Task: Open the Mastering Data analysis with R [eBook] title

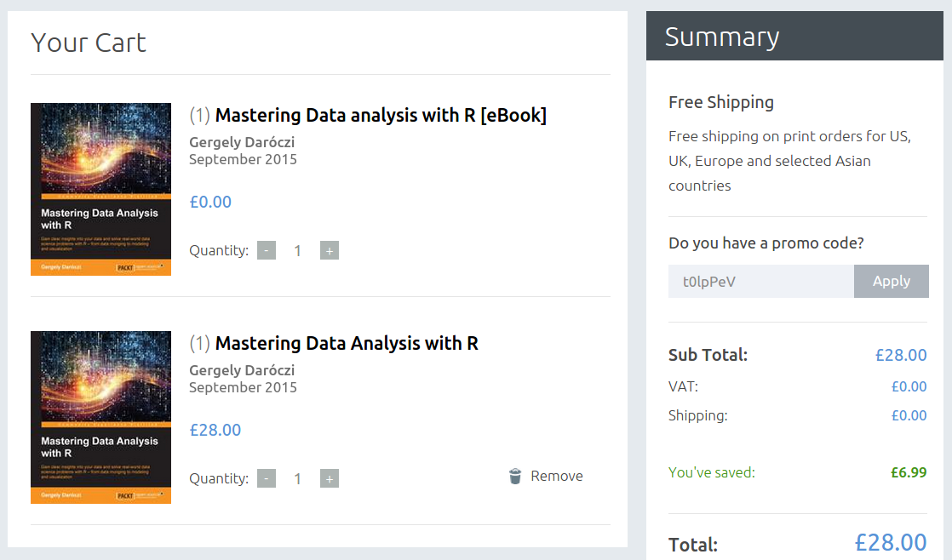Action: pos(381,115)
